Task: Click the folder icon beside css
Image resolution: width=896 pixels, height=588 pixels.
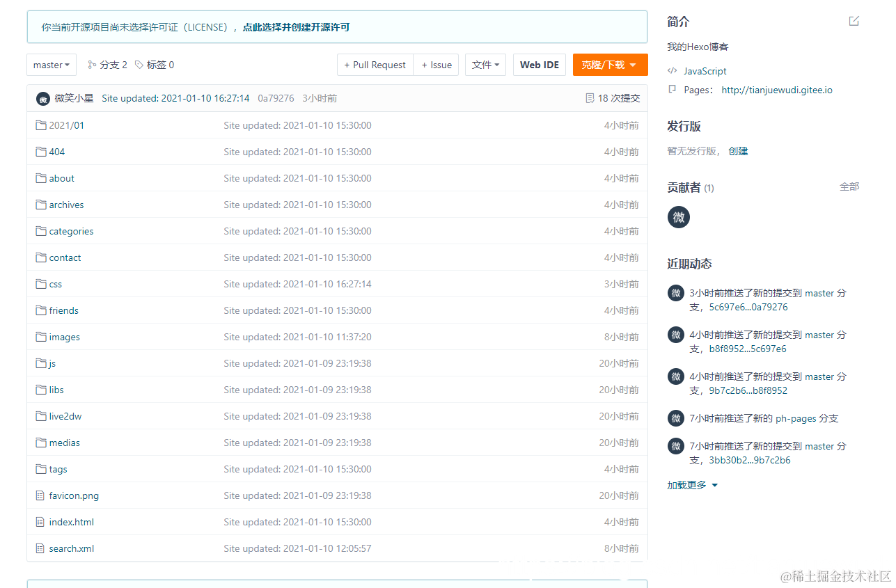Action: coord(41,284)
